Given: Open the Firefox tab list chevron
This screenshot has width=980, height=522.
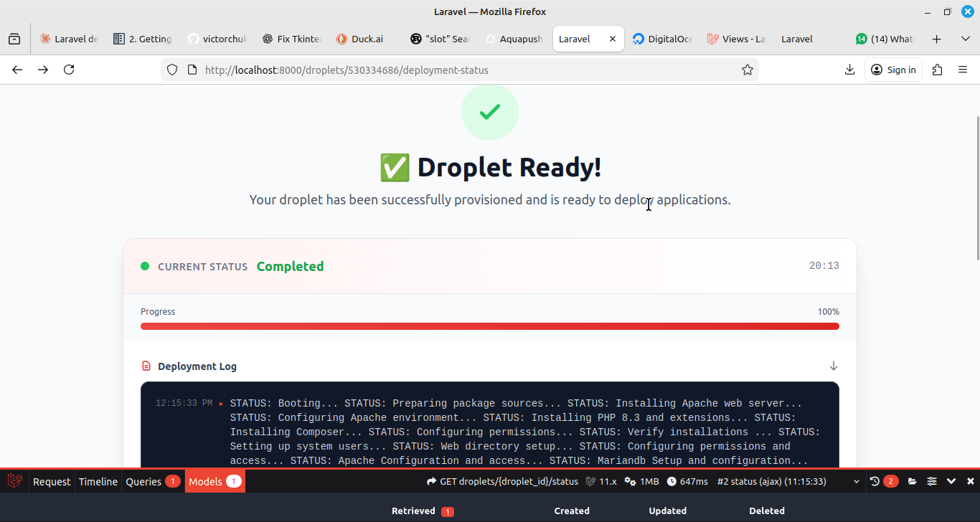Looking at the screenshot, I should 965,39.
